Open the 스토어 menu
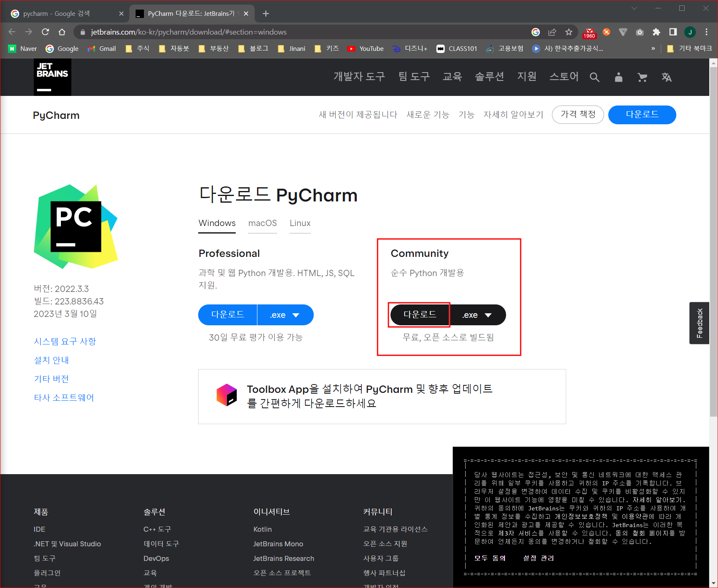The image size is (718, 588). coord(564,77)
